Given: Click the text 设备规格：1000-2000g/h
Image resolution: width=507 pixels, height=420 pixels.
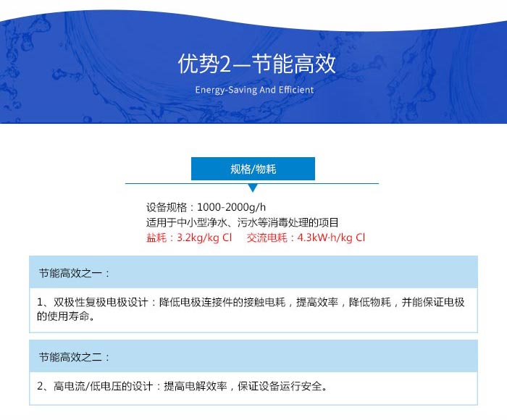Looking at the screenshot, I should tap(206, 207).
